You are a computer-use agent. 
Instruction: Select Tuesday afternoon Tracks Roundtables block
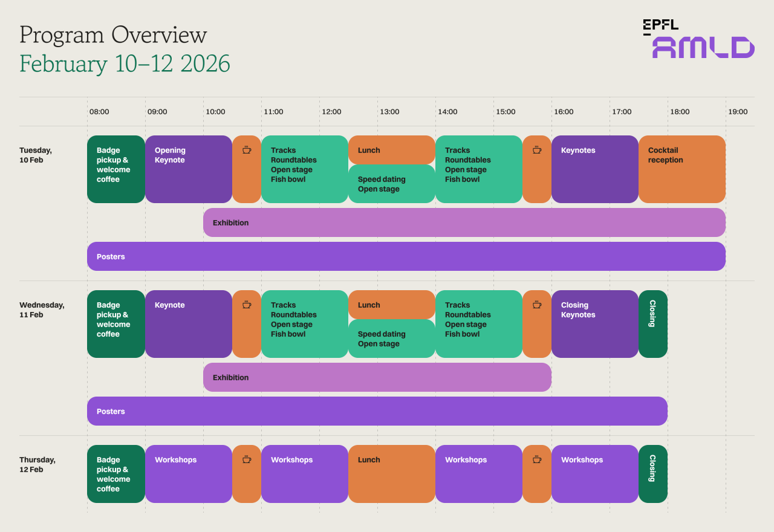point(479,169)
